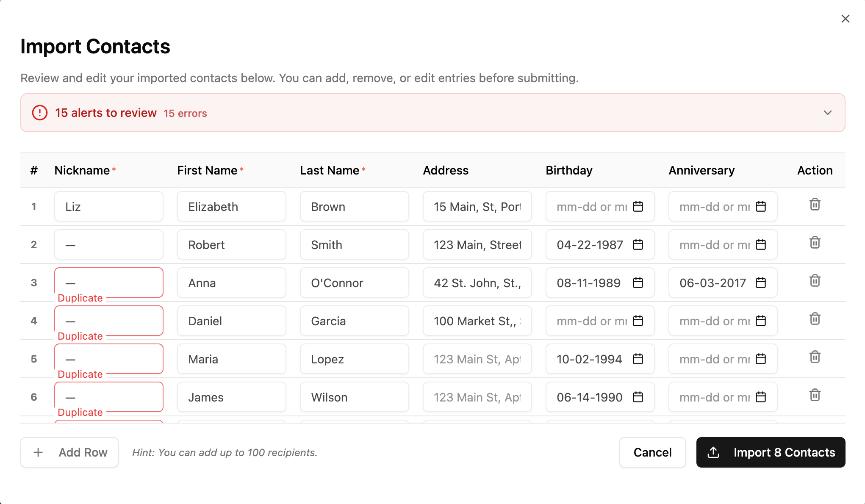Viewport: 865px width, 504px height.
Task: Click empty address field for James Wilson
Action: pyautogui.click(x=477, y=397)
